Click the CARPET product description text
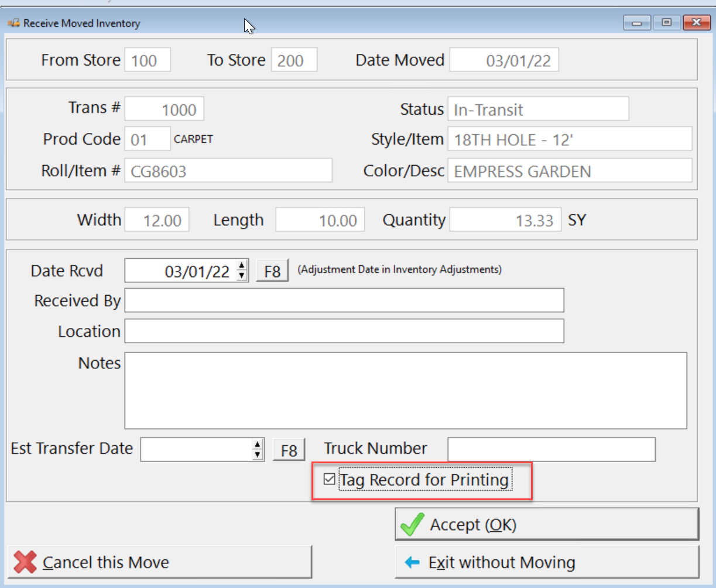This screenshot has width=716, height=588. point(194,139)
